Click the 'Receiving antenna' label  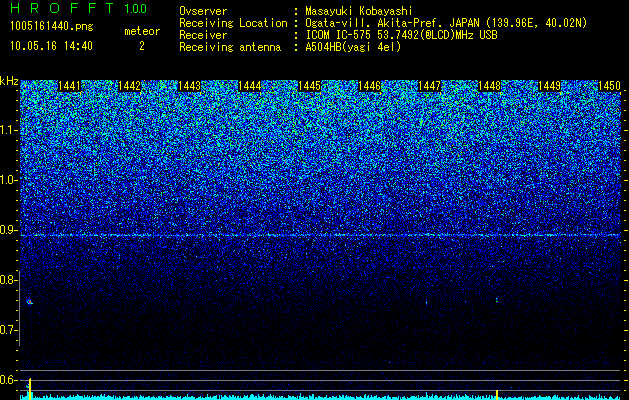click(230, 47)
